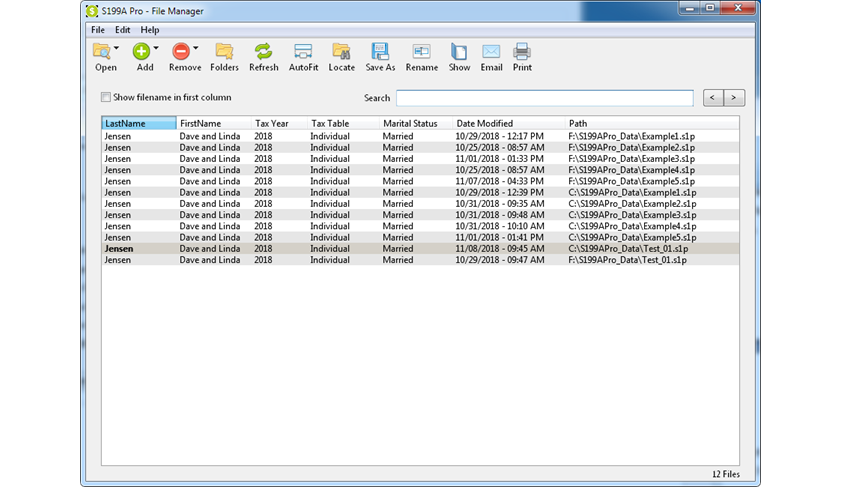Click date 11/08/2018 - 09:45 AM
Image resolution: width=842 pixels, height=487 pixels.
click(500, 249)
